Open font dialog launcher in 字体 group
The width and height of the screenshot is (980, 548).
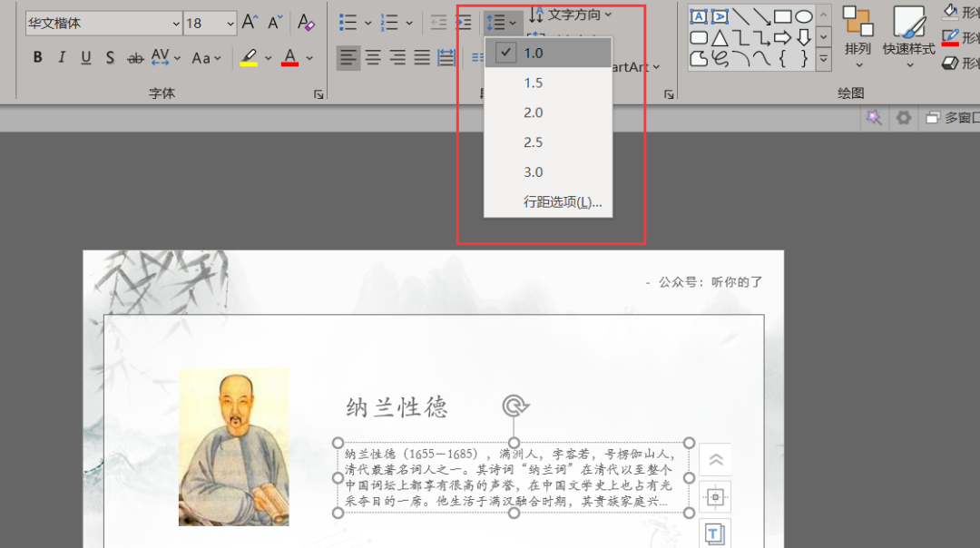tap(318, 94)
